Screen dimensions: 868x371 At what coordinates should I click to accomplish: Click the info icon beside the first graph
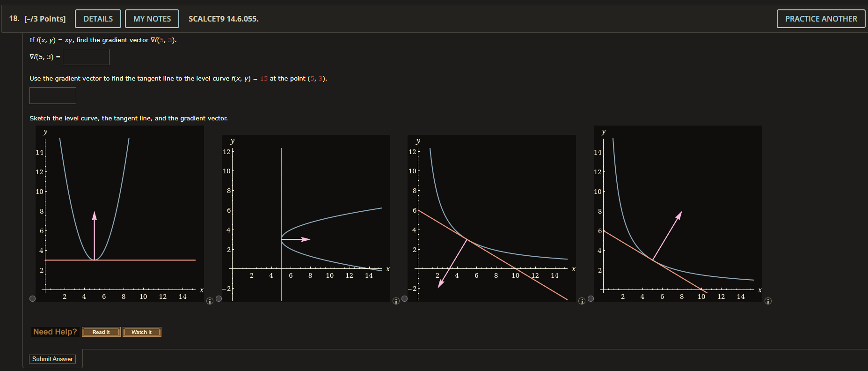coord(210,301)
